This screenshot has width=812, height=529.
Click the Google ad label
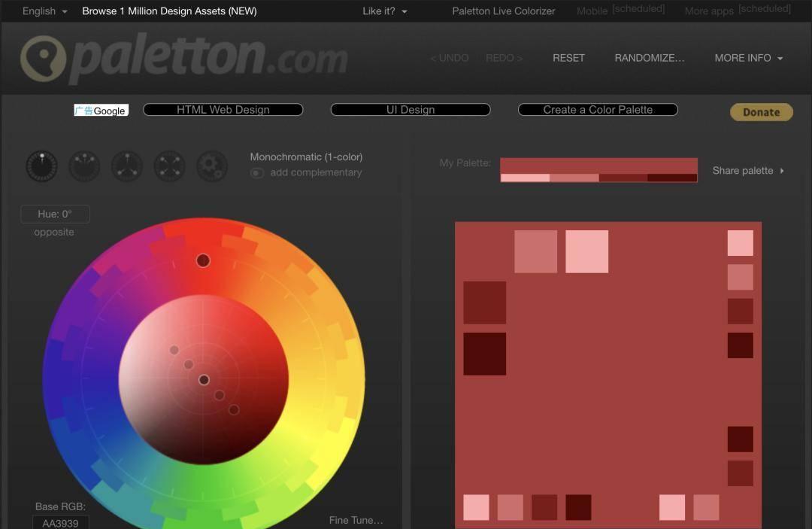click(x=101, y=111)
